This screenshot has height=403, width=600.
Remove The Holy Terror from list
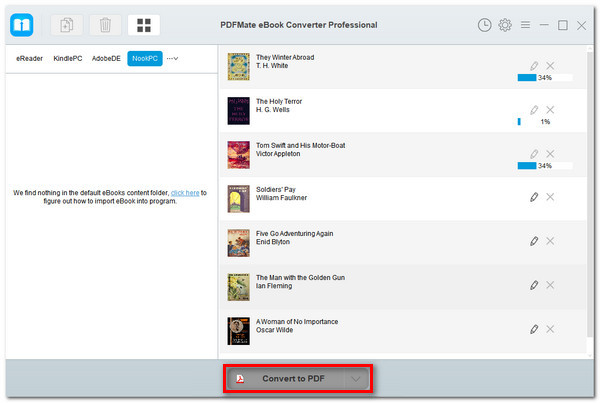click(x=550, y=110)
